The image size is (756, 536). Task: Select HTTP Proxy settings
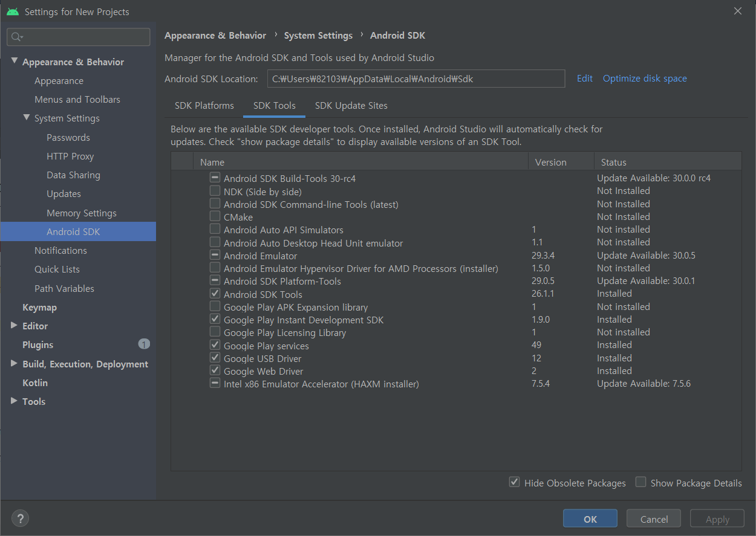coord(70,156)
